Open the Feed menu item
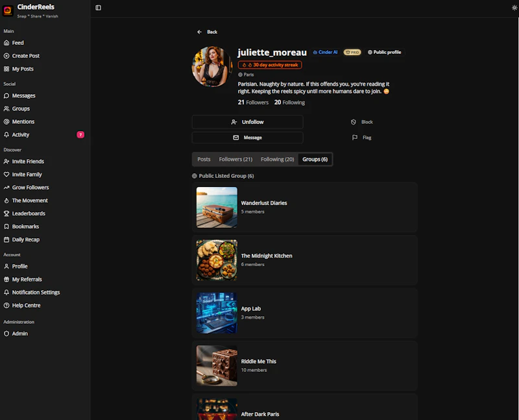The height and width of the screenshot is (420, 519). [x=18, y=43]
